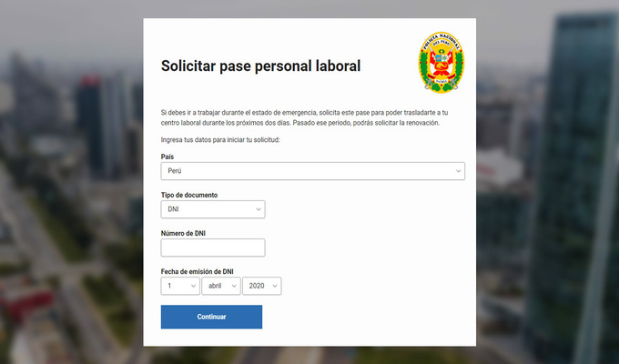Click the chevron arrow of País field
619x364 pixels.
pyautogui.click(x=458, y=171)
